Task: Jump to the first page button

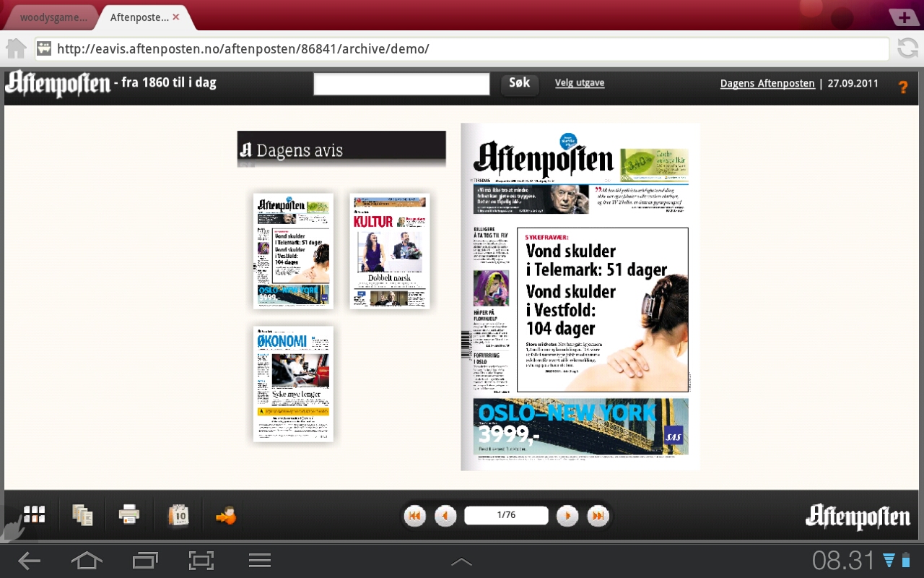Action: [414, 516]
